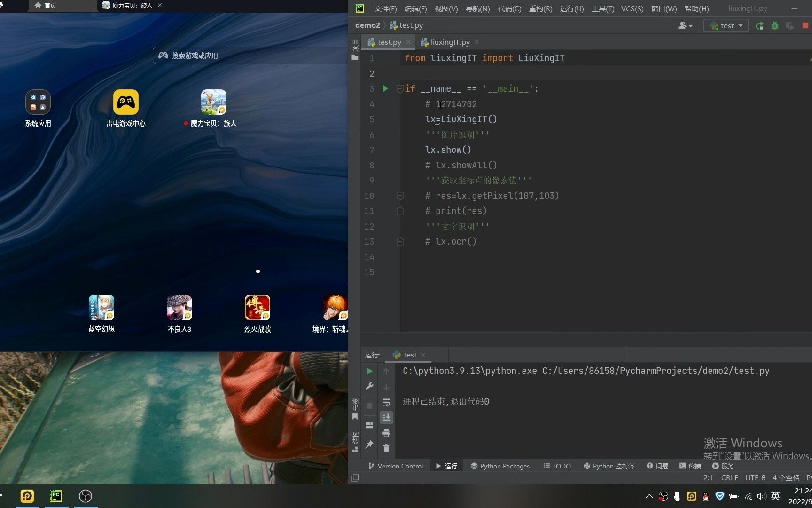Toggle soft-wrap in Run panel
Image resolution: width=812 pixels, height=508 pixels.
pyautogui.click(x=386, y=403)
